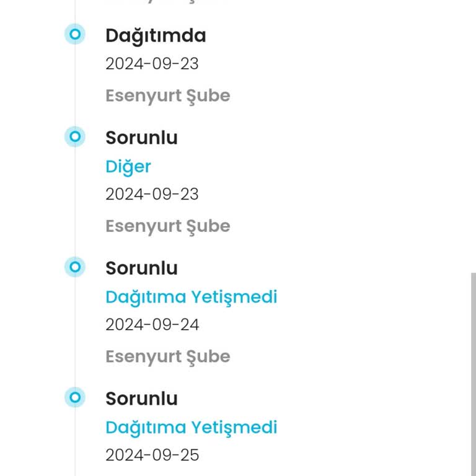Click Sorunlu heading of the 2024-09-24 entry
476x476 pixels.
click(141, 268)
